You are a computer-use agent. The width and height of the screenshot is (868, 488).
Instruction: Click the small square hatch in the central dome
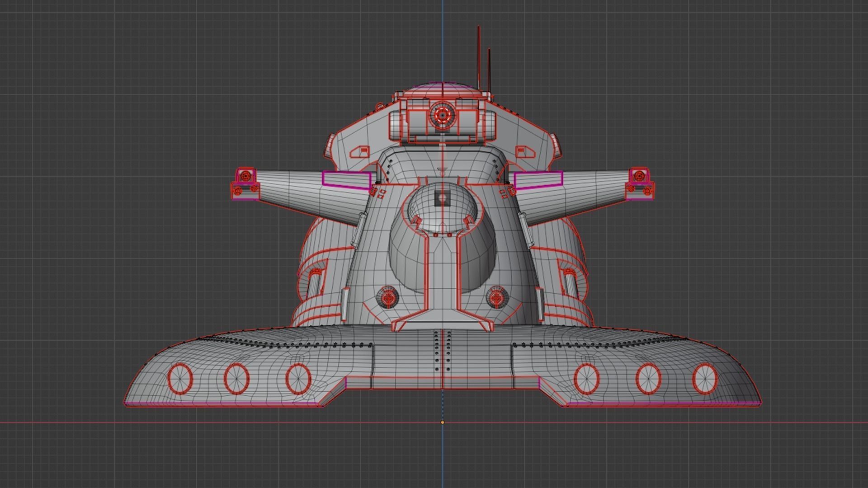442,198
